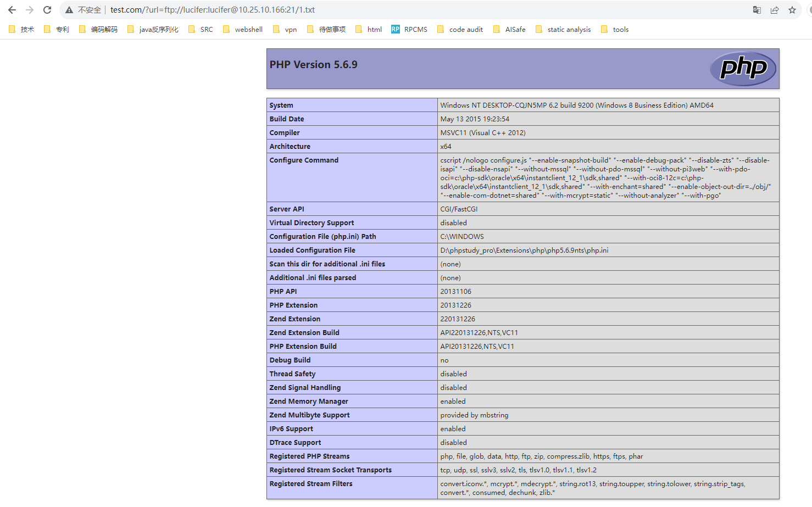
Task: Click the Virtual Directory Support label
Action: click(312, 223)
